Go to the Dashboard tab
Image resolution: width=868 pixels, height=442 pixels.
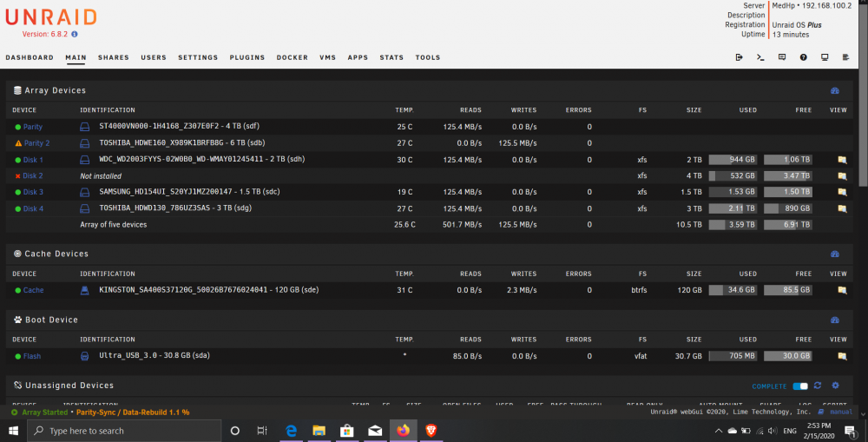point(30,57)
